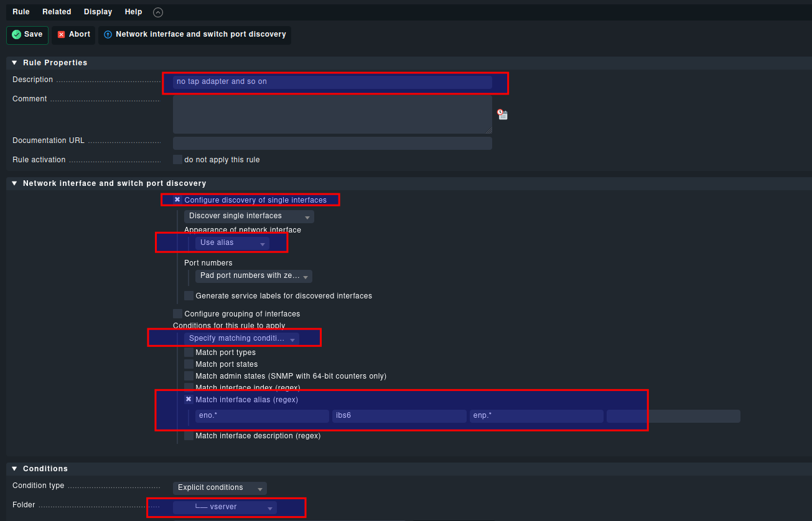This screenshot has height=521, width=812.
Task: Check Match port types option
Action: [189, 353]
